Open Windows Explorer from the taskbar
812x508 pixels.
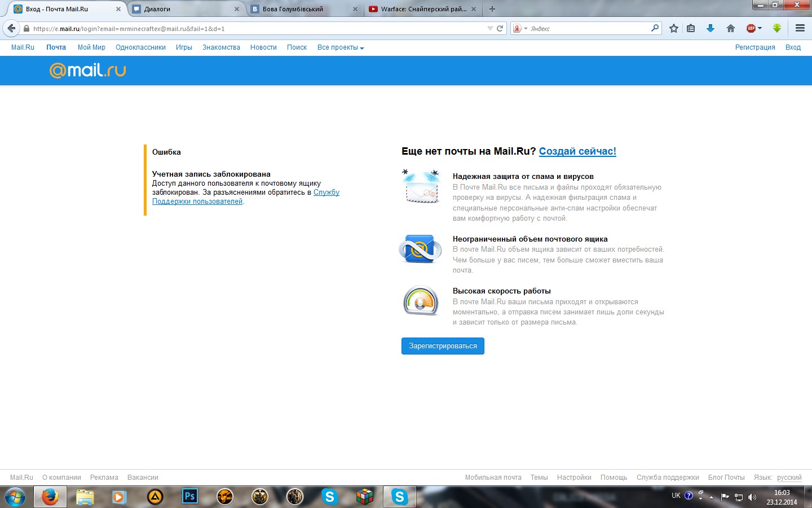point(85,497)
